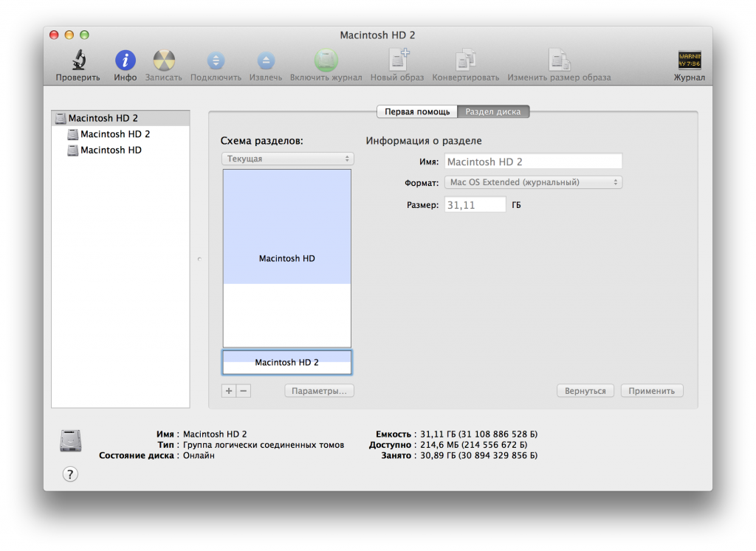756x551 pixels.
Task: Open the Журнал log icon
Action: (690, 60)
